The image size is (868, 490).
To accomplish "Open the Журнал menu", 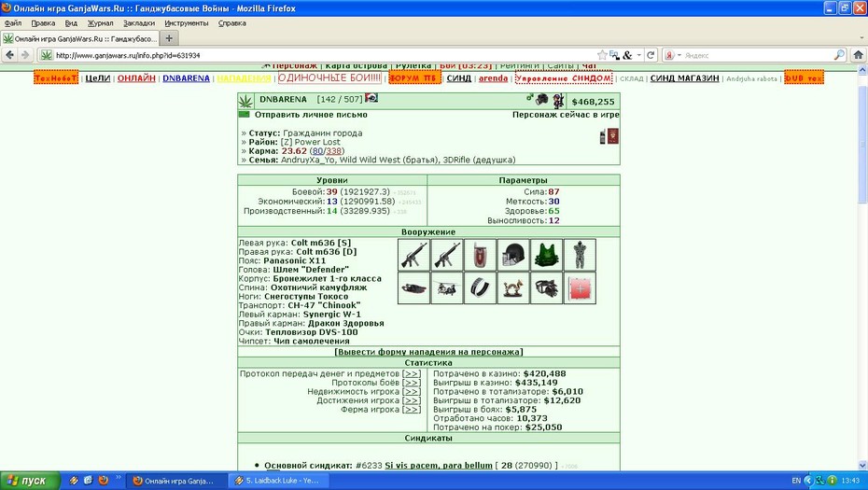I will [100, 23].
